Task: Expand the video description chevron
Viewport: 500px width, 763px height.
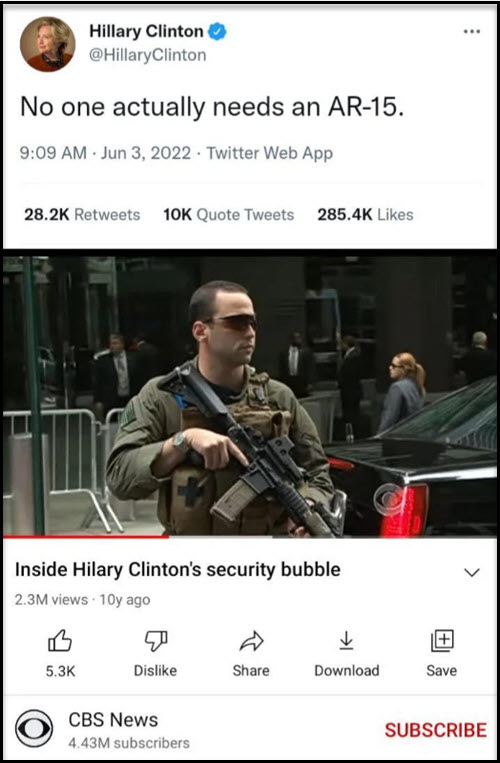Action: pos(472,572)
